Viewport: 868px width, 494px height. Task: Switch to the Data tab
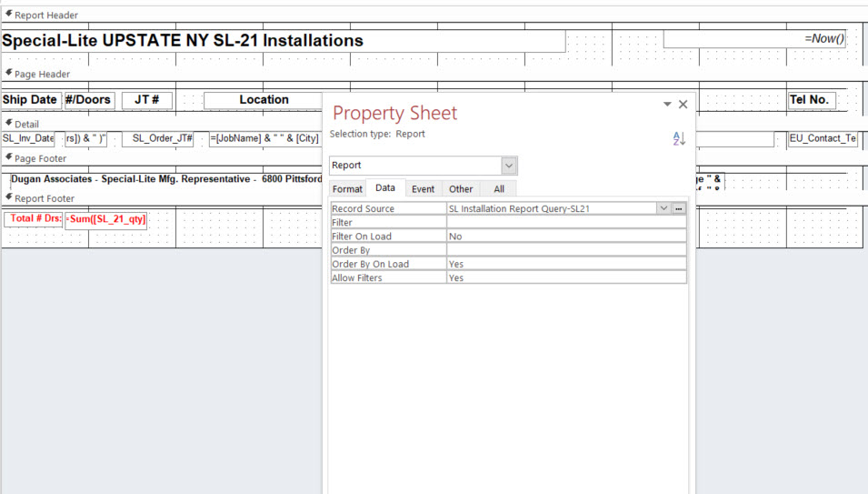point(385,187)
